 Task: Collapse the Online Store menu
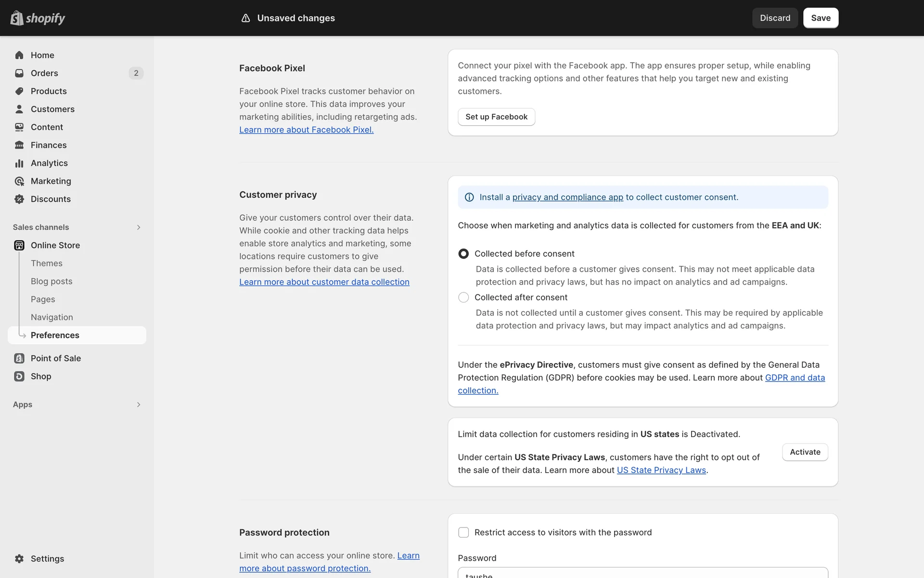tap(55, 245)
